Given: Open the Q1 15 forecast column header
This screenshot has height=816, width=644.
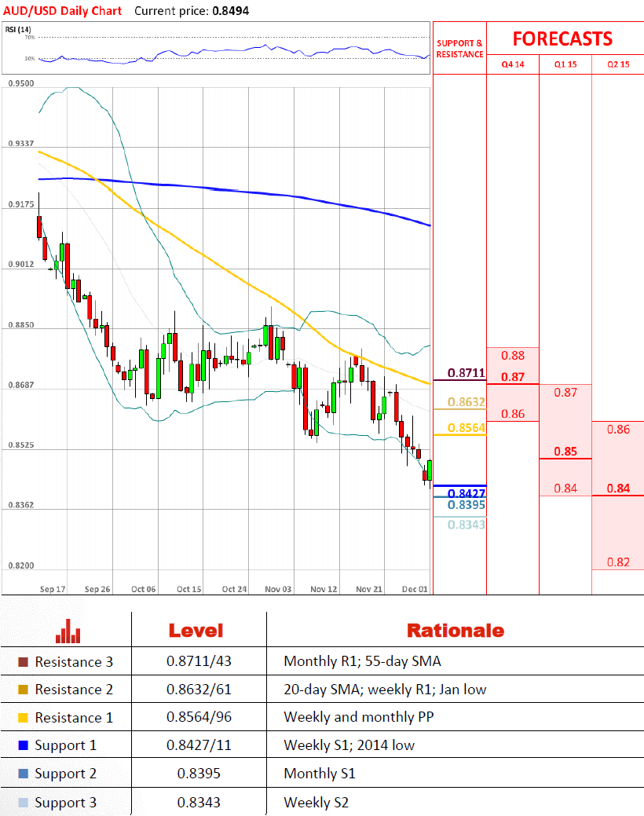Looking at the screenshot, I should coord(565,64).
